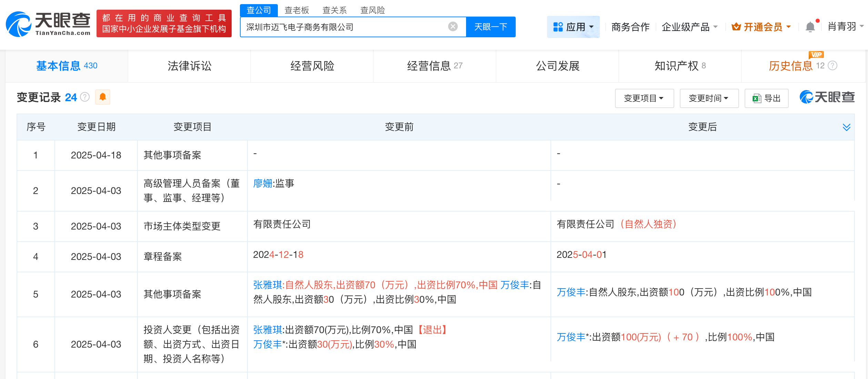The height and width of the screenshot is (379, 868).
Task: Open the 变更时间 filter dropdown
Action: coord(709,98)
